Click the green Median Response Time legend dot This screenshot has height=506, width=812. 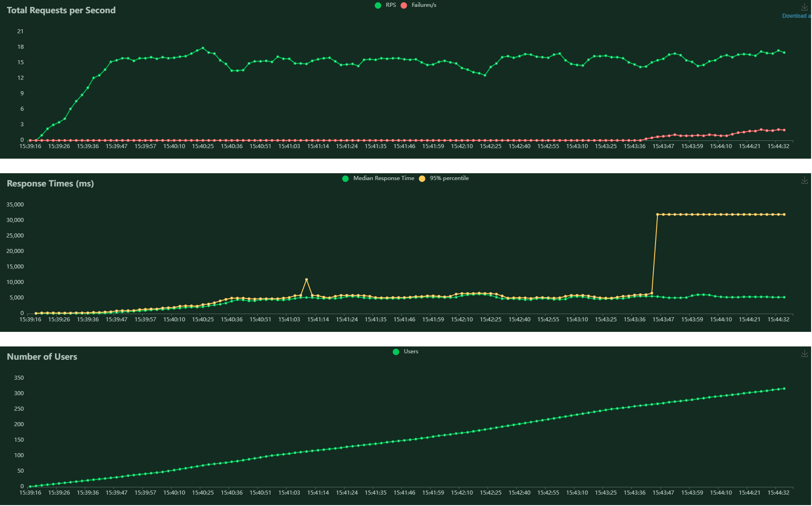[345, 179]
